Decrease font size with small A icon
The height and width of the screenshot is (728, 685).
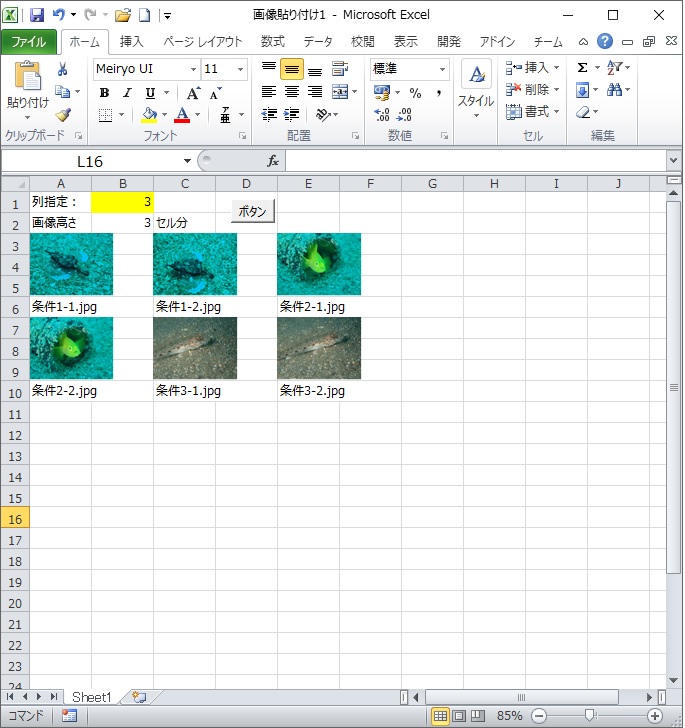coord(215,93)
